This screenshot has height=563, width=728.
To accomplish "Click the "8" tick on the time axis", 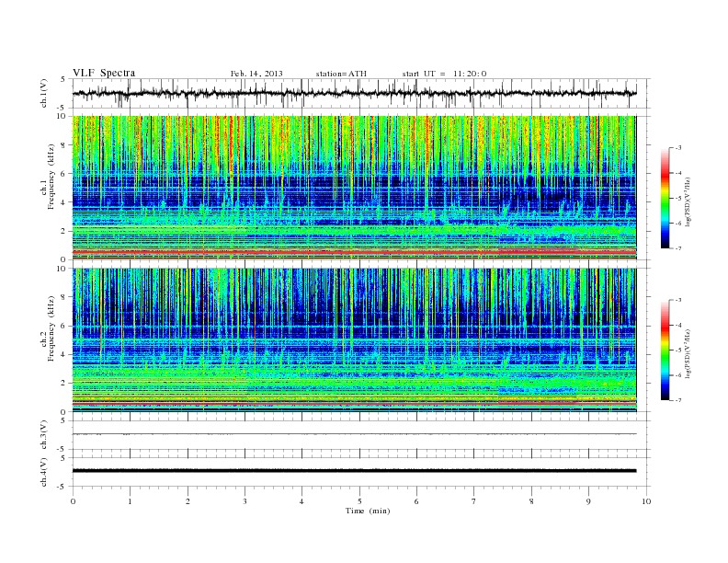I will [x=531, y=501].
